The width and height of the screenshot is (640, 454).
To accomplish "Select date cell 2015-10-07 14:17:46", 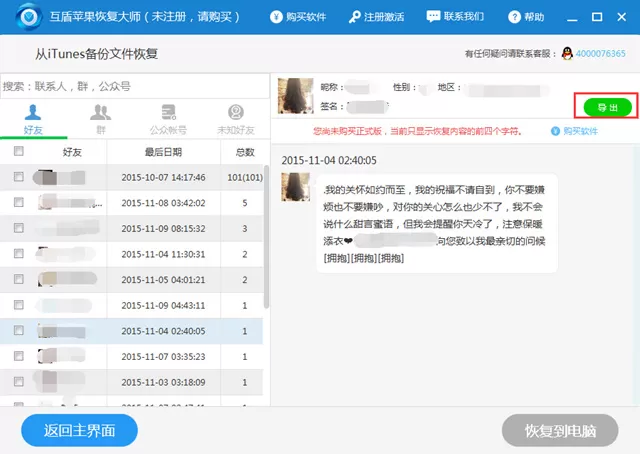I will [x=163, y=178].
